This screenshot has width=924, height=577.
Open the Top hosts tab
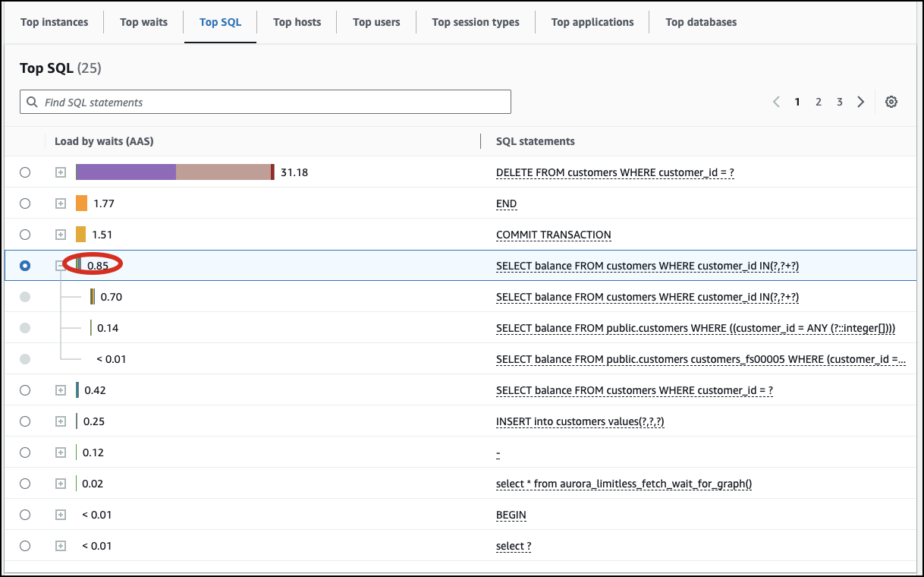[x=297, y=22]
